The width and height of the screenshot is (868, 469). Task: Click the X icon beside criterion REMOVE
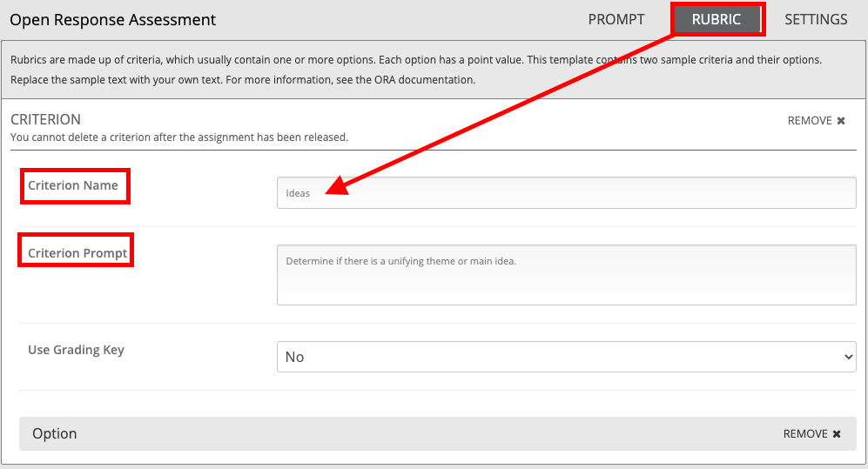tap(841, 121)
